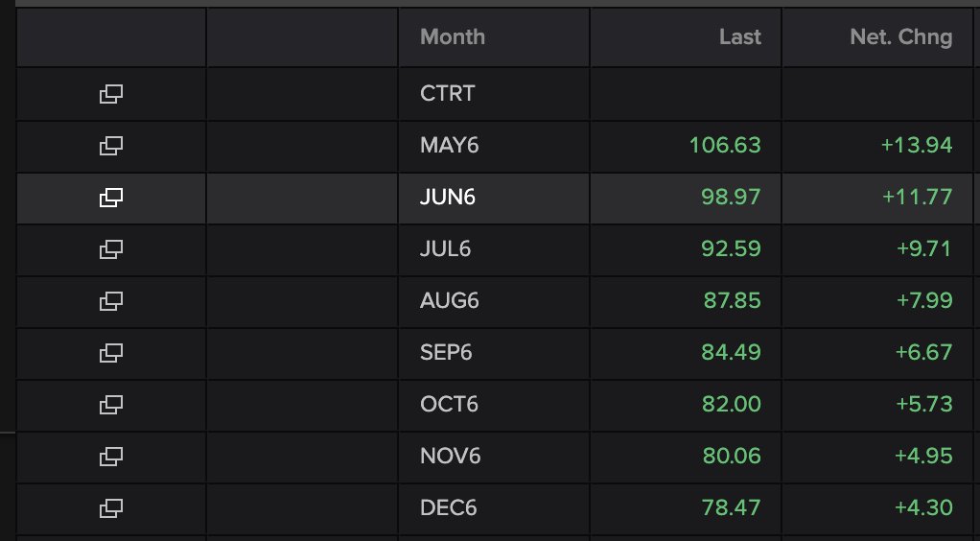
Task: Select the CTRT header row label
Action: click(x=448, y=94)
